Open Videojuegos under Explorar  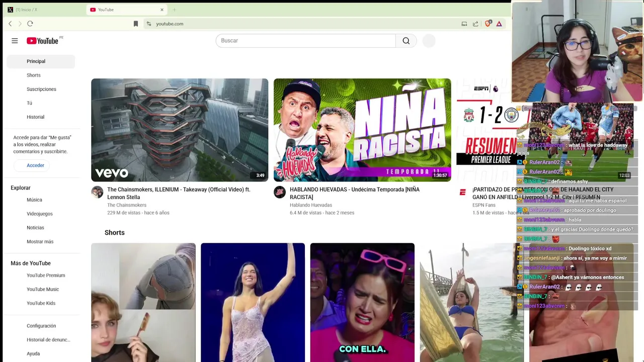41,214
